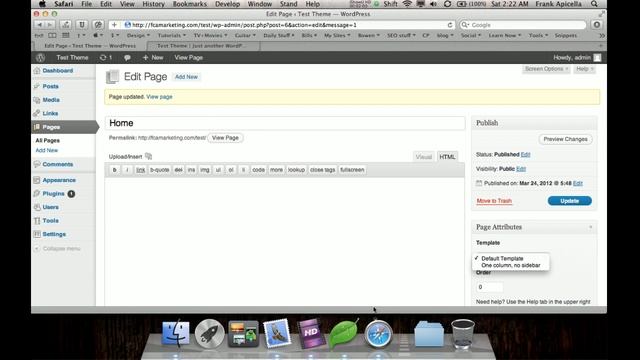Open the Design bookmarks folder

[x=138, y=36]
